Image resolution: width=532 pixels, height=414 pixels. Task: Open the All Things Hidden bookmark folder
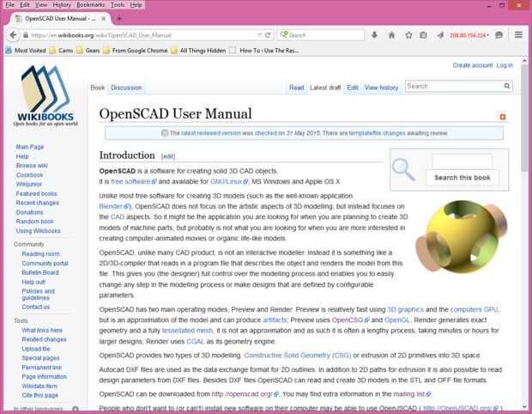pos(198,51)
